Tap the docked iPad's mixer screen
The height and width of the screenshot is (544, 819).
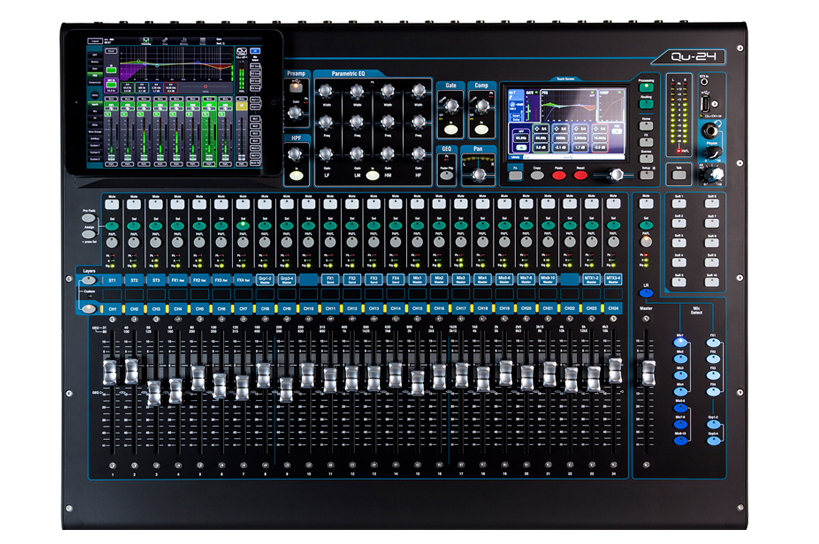point(174,101)
